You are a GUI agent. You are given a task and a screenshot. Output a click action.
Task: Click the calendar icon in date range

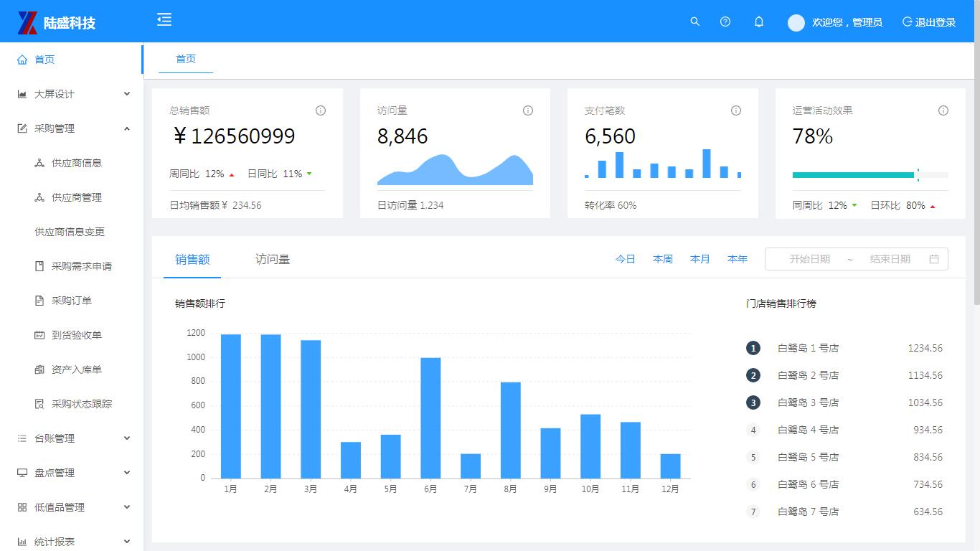934,259
